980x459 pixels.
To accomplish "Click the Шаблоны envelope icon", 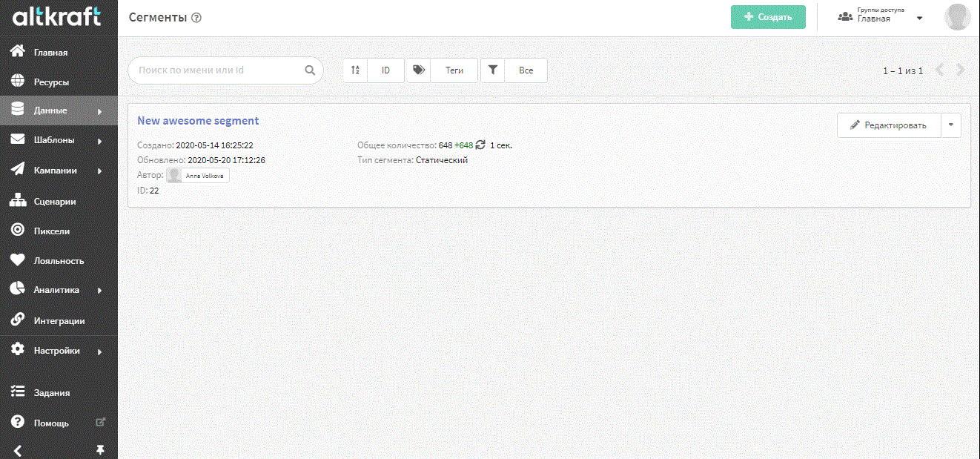I will click(19, 139).
